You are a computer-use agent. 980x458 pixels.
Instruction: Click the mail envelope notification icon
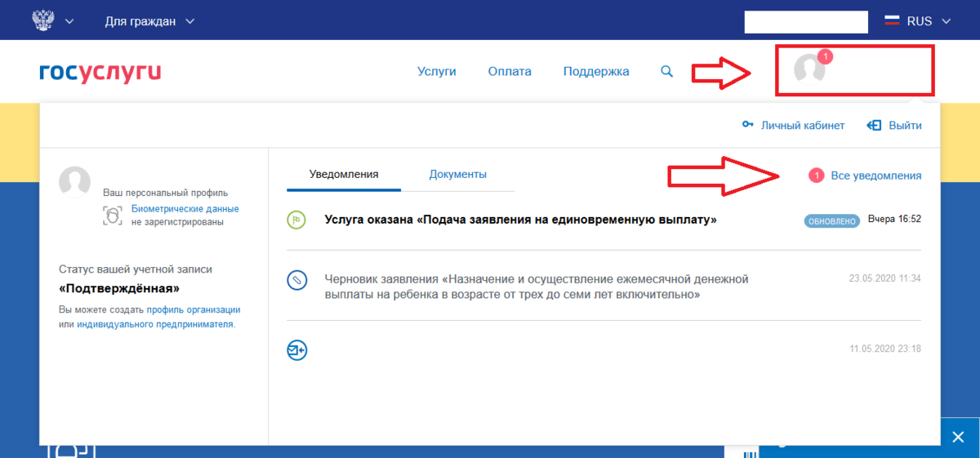tap(296, 350)
